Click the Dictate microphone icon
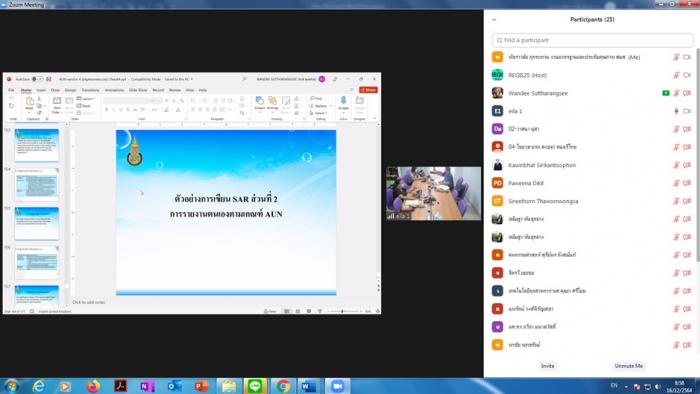700x394 pixels. tap(343, 103)
